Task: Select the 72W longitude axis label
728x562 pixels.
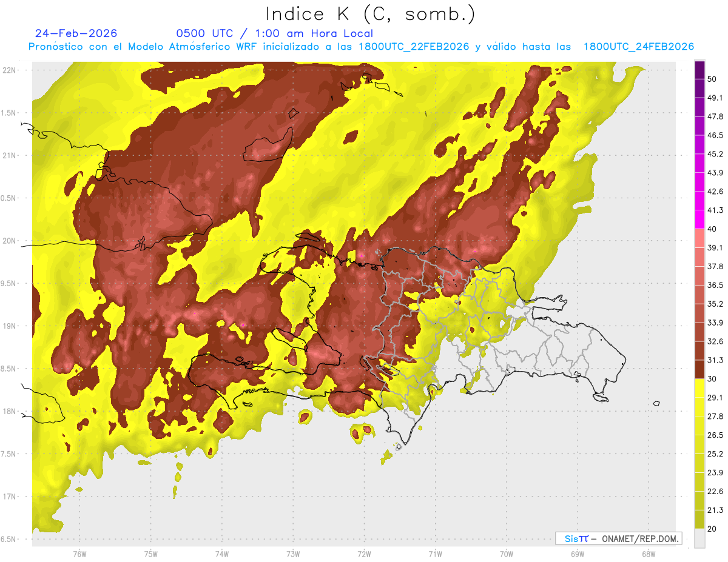Action: [364, 554]
